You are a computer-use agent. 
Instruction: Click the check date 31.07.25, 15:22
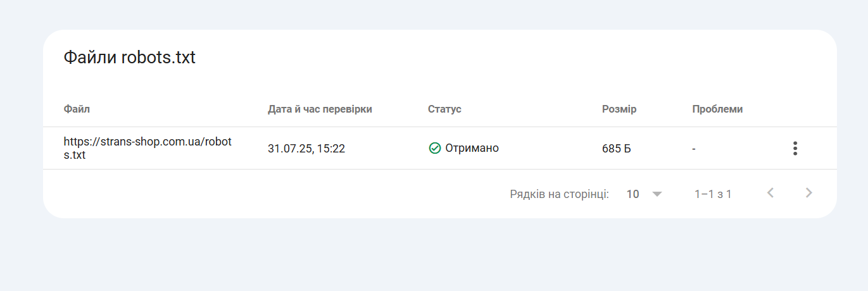coord(306,149)
